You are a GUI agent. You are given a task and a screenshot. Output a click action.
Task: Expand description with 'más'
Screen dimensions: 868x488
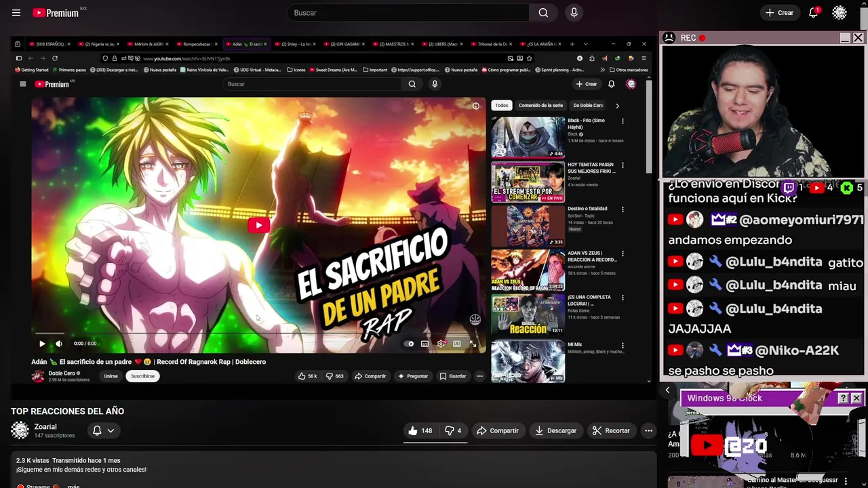coord(73,485)
